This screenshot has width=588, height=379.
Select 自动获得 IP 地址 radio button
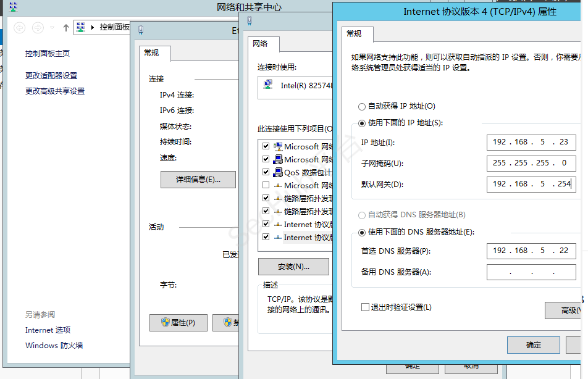363,106
